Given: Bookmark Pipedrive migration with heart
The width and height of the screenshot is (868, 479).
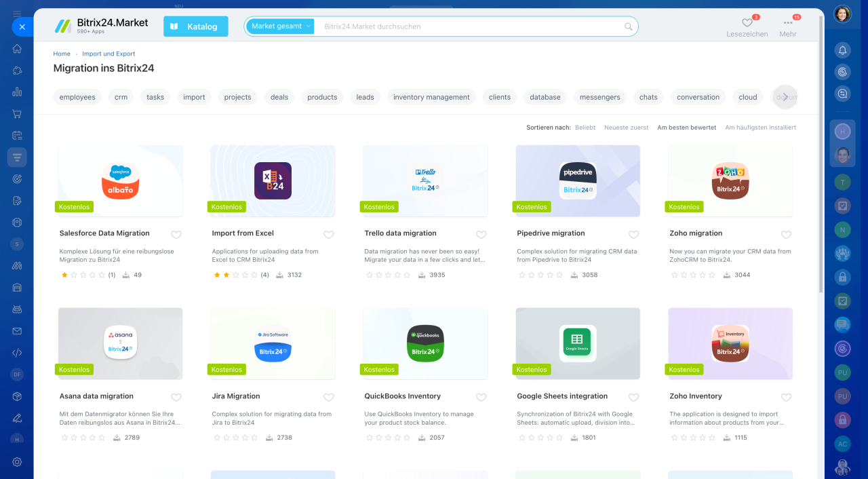Looking at the screenshot, I should pos(634,235).
